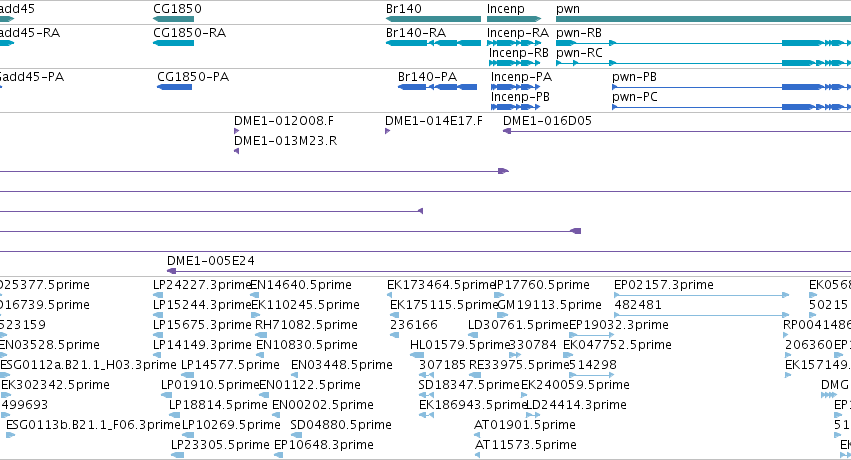Click the EK175115.5prime EST

point(395,315)
